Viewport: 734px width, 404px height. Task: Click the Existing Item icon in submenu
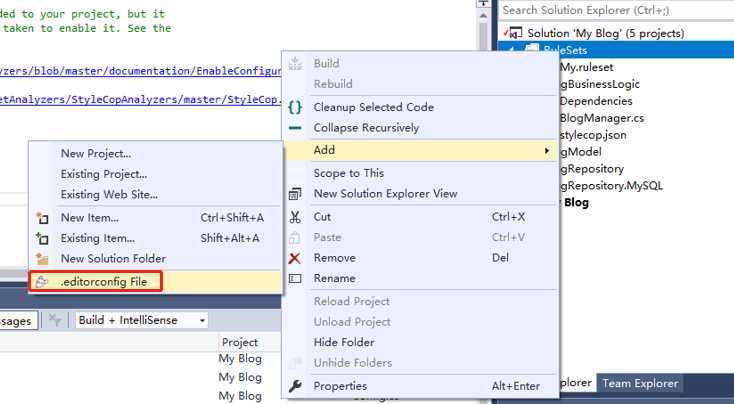point(42,238)
